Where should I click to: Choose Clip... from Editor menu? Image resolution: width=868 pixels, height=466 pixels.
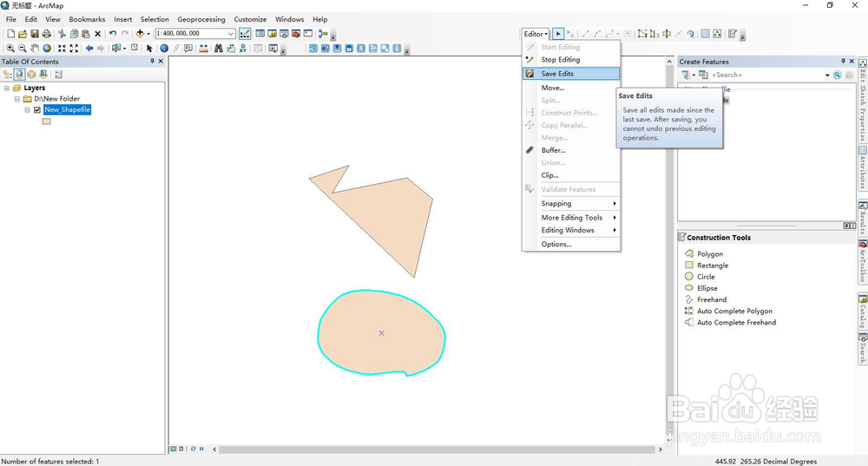click(x=571, y=175)
